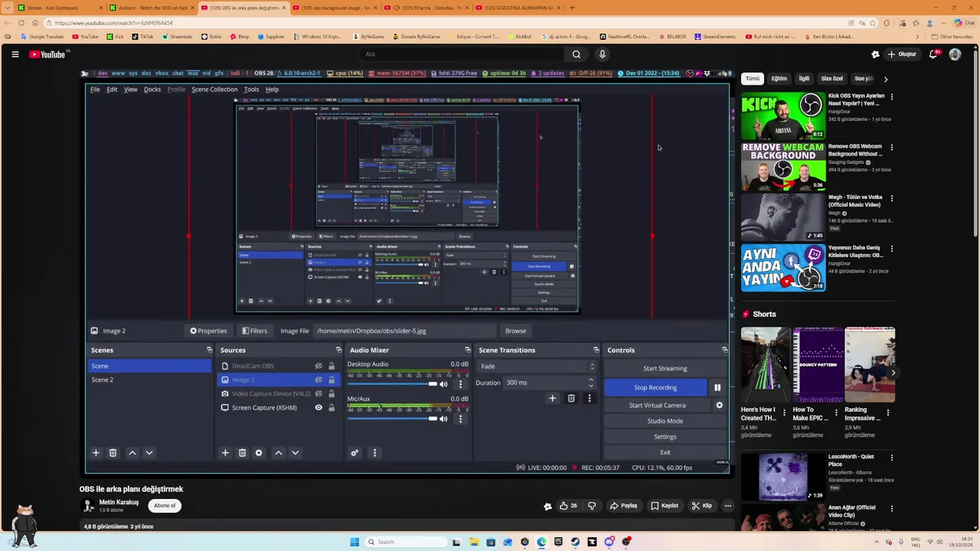Viewport: 980px width, 551px height.
Task: Mute Mic/Aux speaker icon
Action: (443, 419)
